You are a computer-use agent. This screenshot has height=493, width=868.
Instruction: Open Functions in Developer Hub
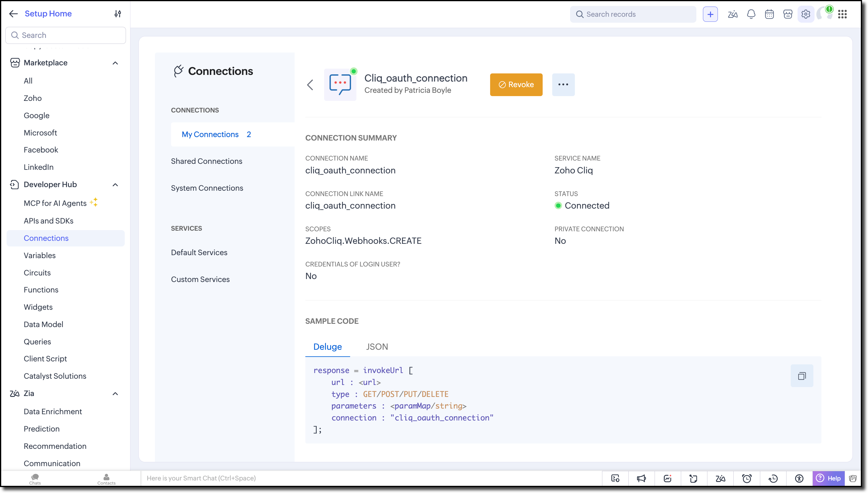[41, 290]
